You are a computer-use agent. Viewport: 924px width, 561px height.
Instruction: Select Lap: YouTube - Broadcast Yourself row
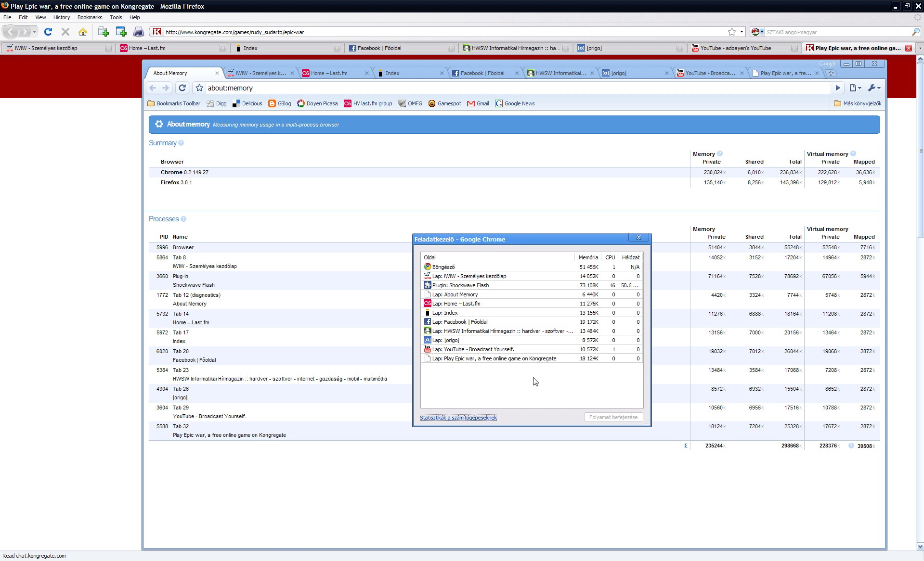pos(532,349)
